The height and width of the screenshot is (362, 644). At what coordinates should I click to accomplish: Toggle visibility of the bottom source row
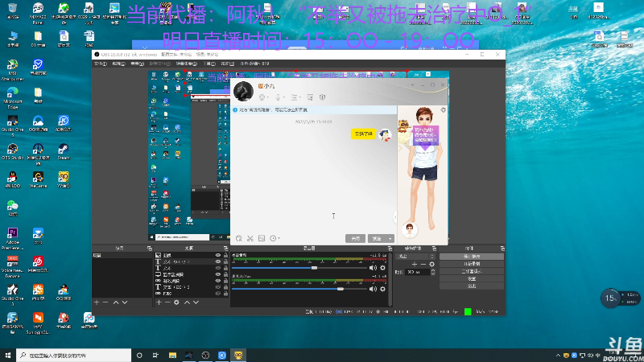218,294
